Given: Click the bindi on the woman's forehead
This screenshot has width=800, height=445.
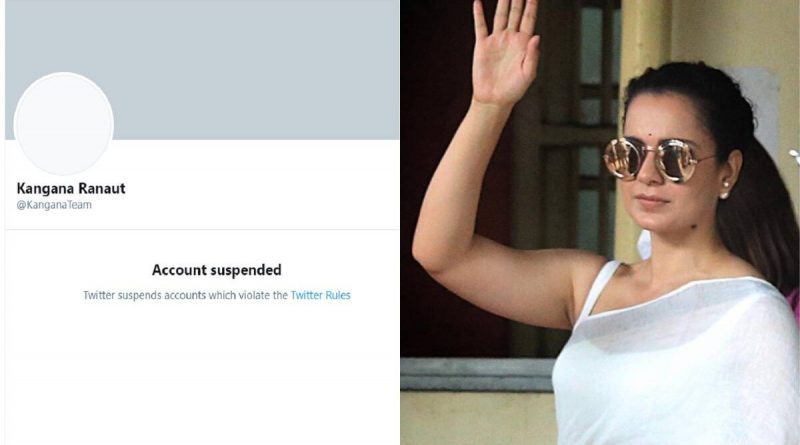Looking at the screenshot, I should 653,134.
